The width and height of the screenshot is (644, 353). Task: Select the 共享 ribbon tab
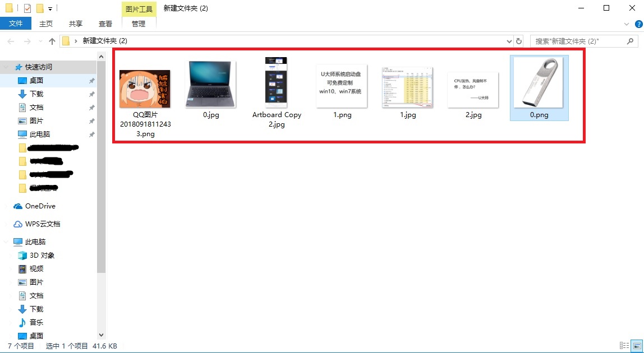click(76, 24)
